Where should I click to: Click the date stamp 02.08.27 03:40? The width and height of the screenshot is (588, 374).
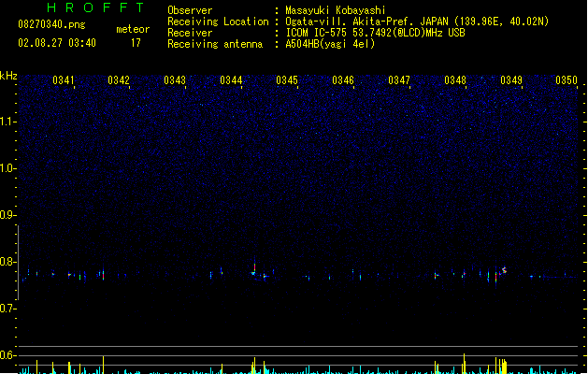click(x=57, y=43)
